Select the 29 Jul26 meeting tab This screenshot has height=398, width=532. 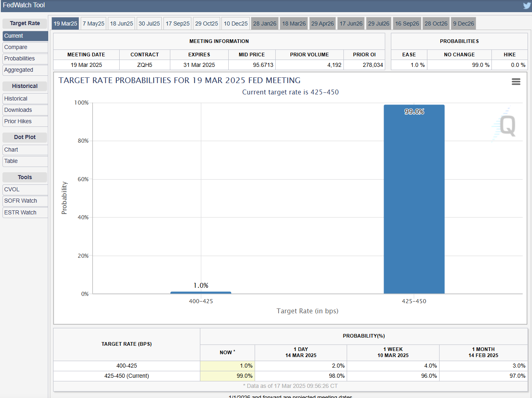coord(379,24)
